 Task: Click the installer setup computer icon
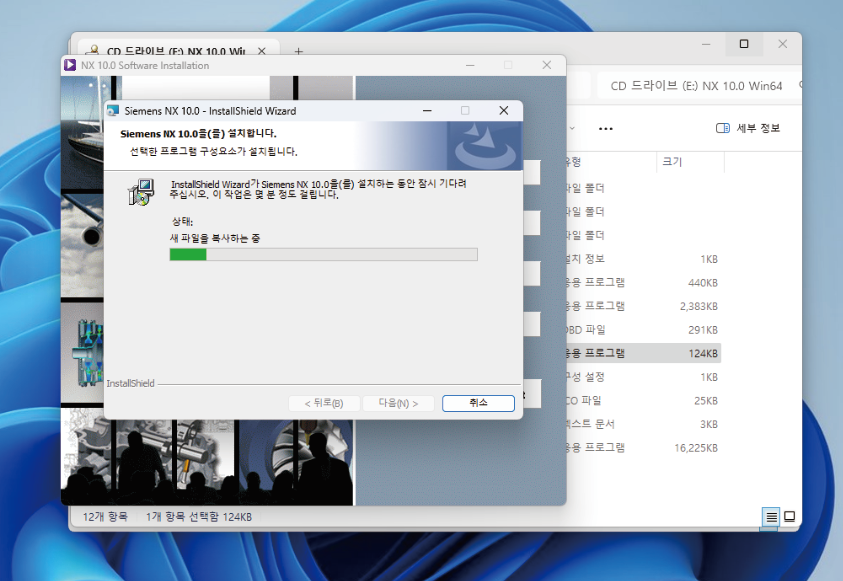[141, 192]
